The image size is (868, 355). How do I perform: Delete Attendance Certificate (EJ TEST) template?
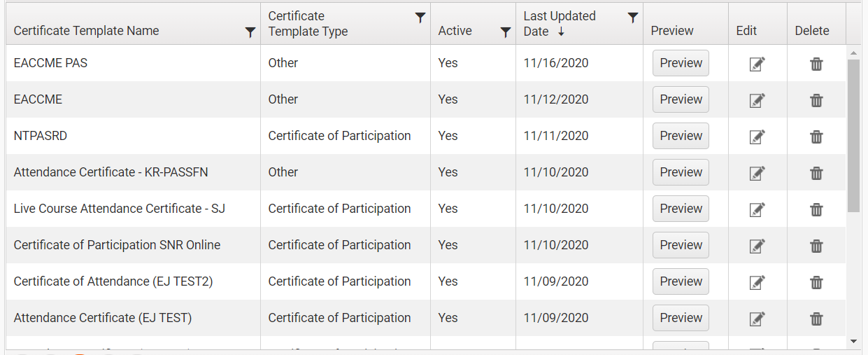coord(816,319)
